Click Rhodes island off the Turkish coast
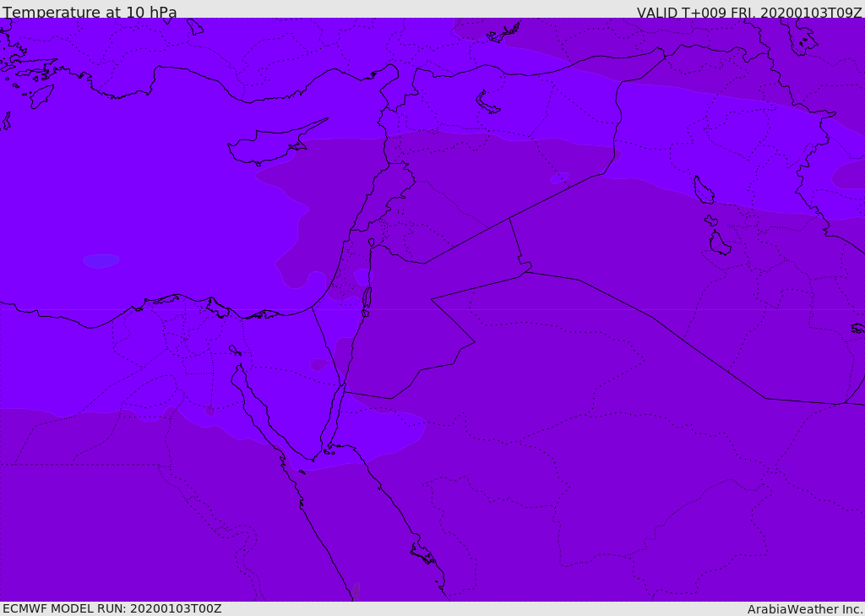The height and width of the screenshot is (616, 865). coord(41,95)
